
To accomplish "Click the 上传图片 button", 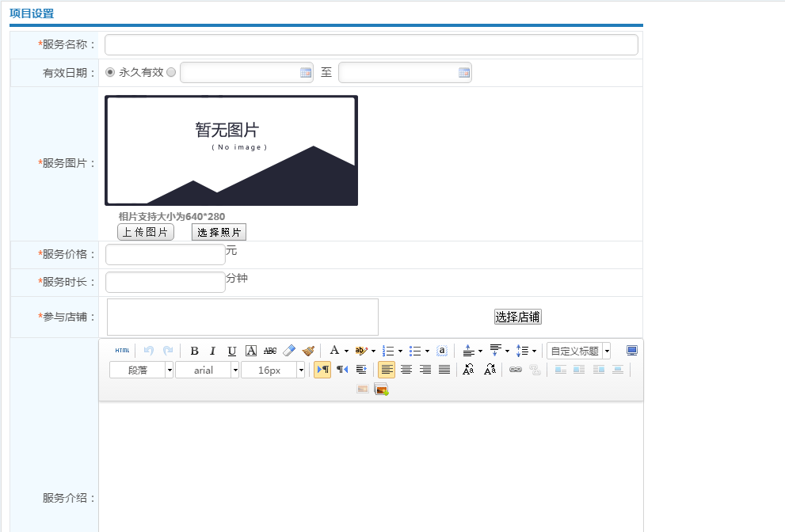I will click(x=145, y=232).
